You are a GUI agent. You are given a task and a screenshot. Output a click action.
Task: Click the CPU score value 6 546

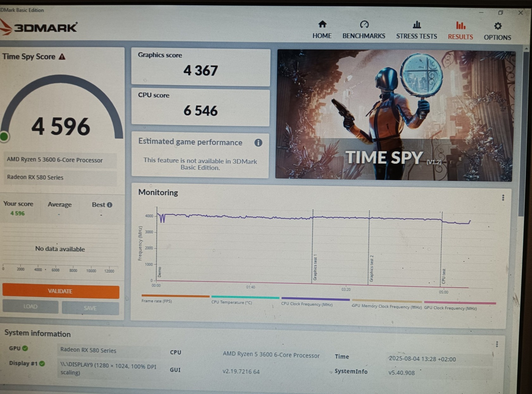pyautogui.click(x=201, y=111)
